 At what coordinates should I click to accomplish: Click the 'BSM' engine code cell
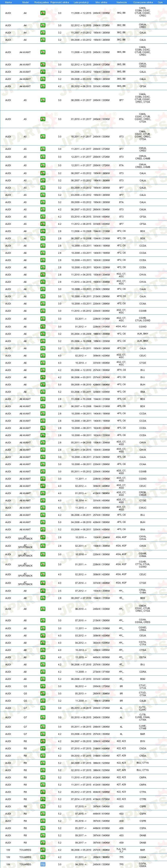pos(143,679)
